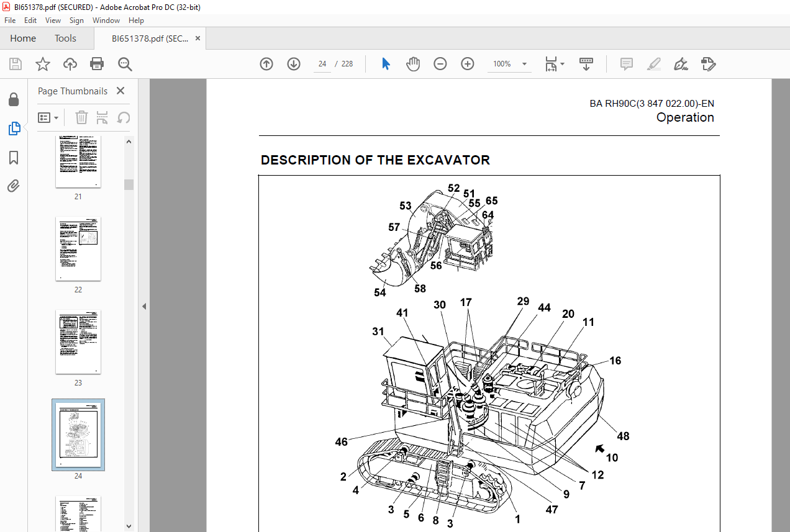The width and height of the screenshot is (790, 532).
Task: Click the rotate pages icon
Action: (x=124, y=117)
